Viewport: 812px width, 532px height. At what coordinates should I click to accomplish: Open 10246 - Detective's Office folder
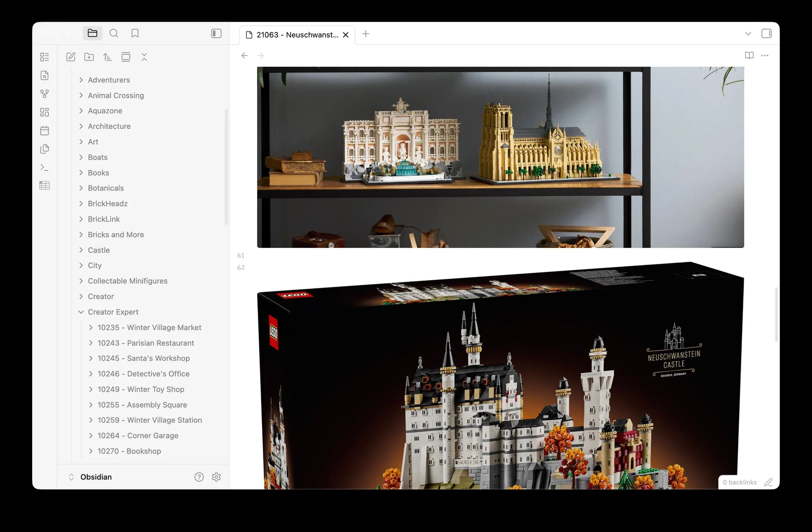click(144, 374)
